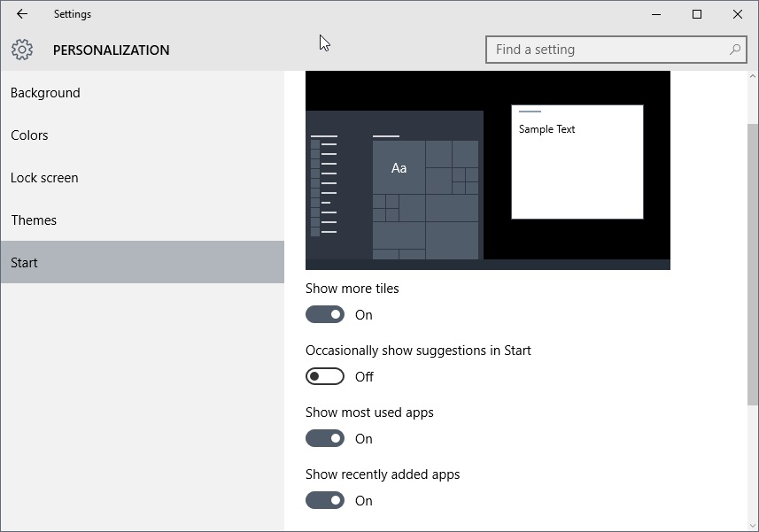Screen dimensions: 759x532
Task: Click the scrollbar up arrow
Action: point(753,76)
